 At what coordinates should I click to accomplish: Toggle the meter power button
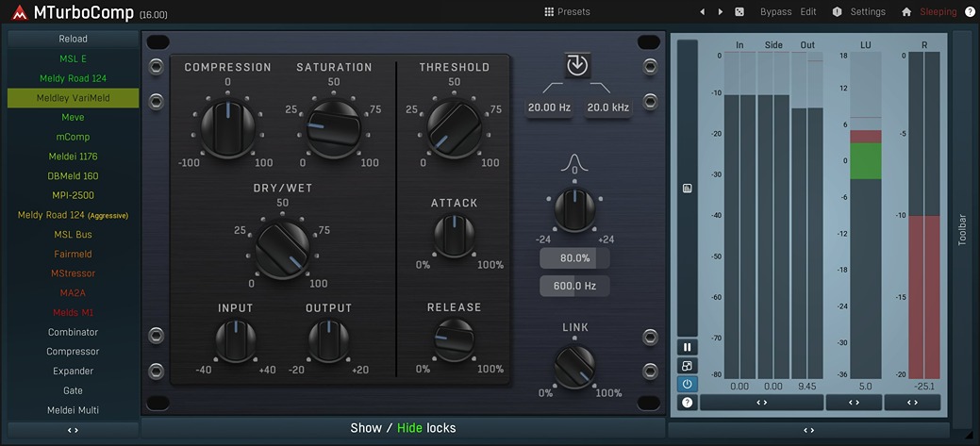(688, 384)
